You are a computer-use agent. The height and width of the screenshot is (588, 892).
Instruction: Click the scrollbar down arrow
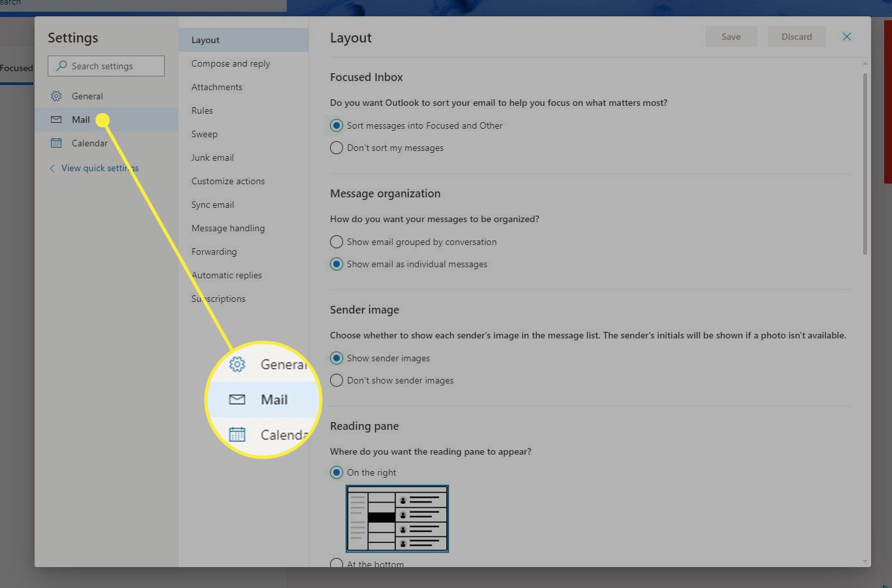point(865,561)
